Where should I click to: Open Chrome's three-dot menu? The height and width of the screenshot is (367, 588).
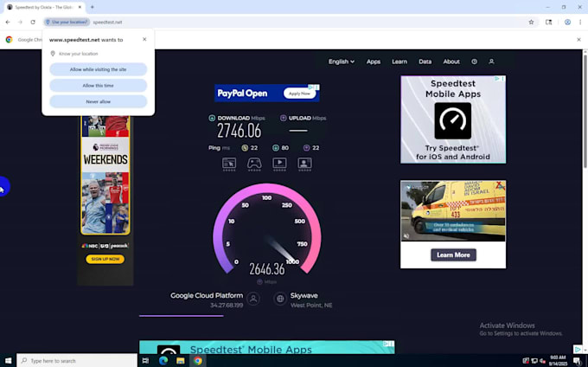[579, 23]
